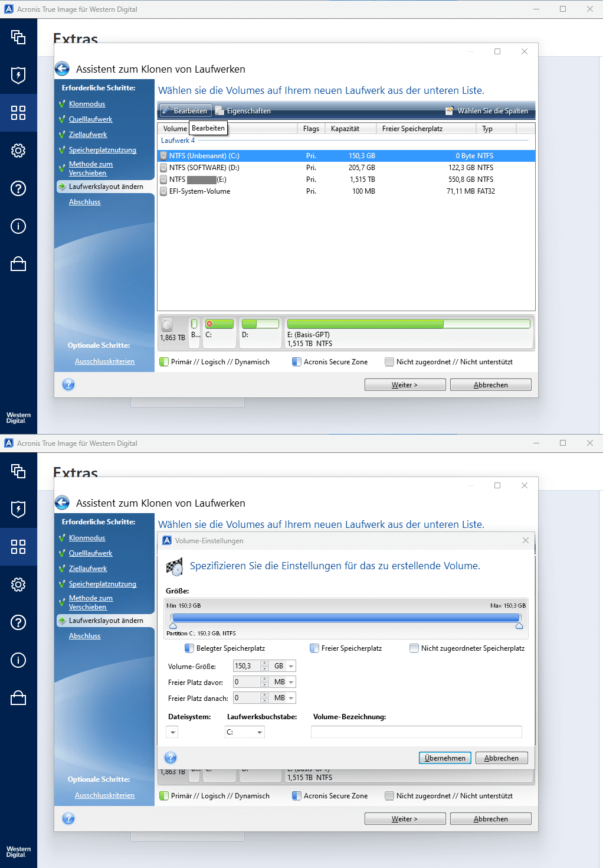Go back with blue arrow in volume list wizard
Image resolution: width=603 pixels, height=868 pixels.
point(62,69)
